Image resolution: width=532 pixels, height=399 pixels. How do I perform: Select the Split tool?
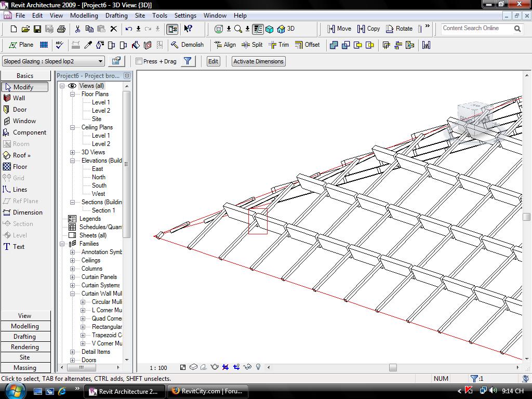[x=252, y=45]
